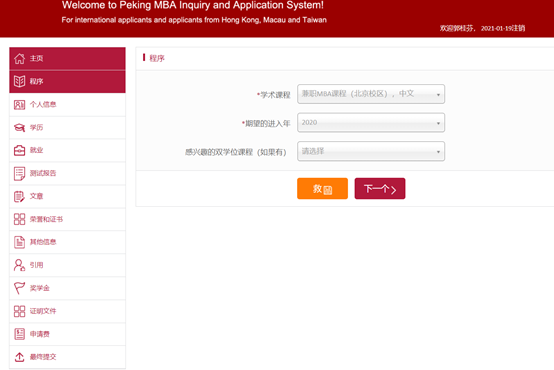Click the grid icon beside 证明文件
Screen dimensions: 554x370
(x=19, y=311)
